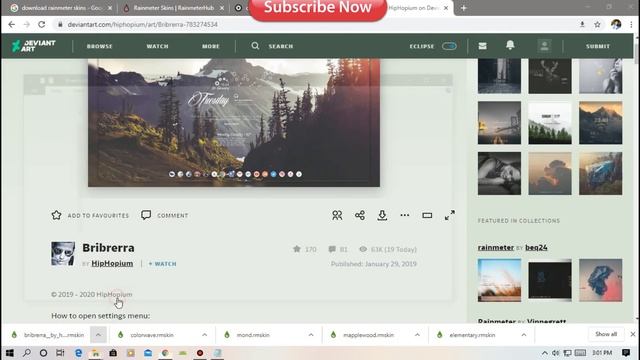Screen dimensions: 640x360
Task: Open a new tab with plus button
Action: point(463,8)
